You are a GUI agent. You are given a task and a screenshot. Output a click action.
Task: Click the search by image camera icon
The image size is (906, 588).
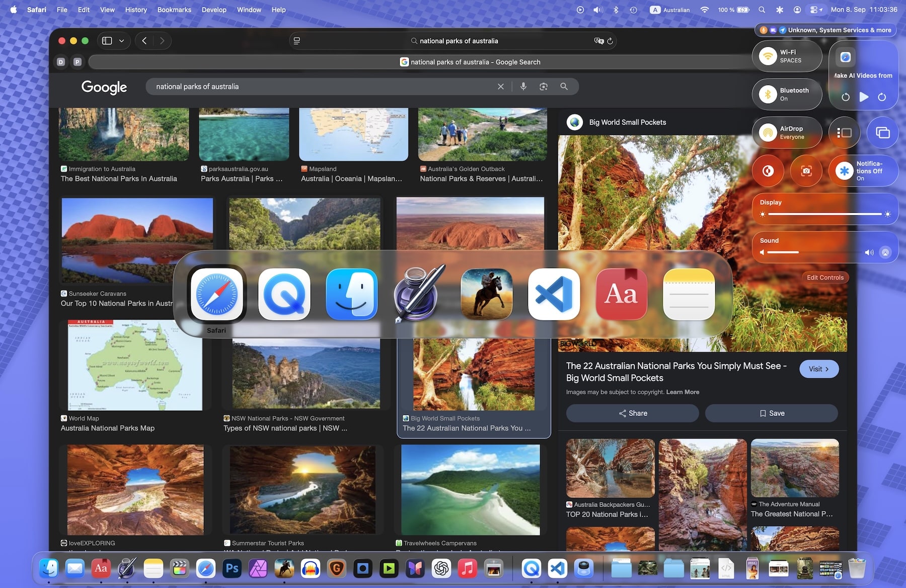click(x=544, y=87)
